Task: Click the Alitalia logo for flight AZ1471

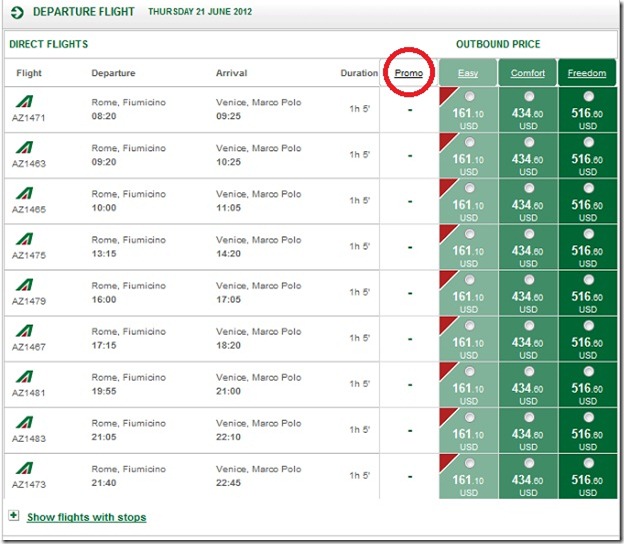Action: coord(25,101)
